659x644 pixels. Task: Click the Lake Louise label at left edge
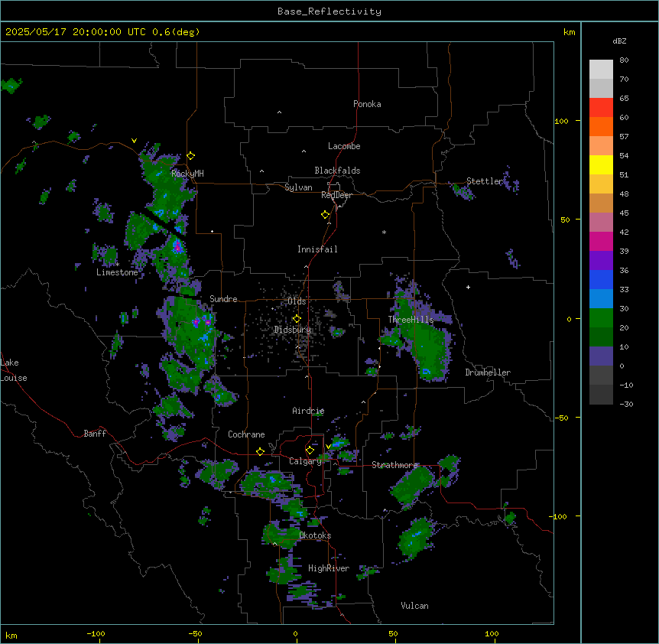14,370
